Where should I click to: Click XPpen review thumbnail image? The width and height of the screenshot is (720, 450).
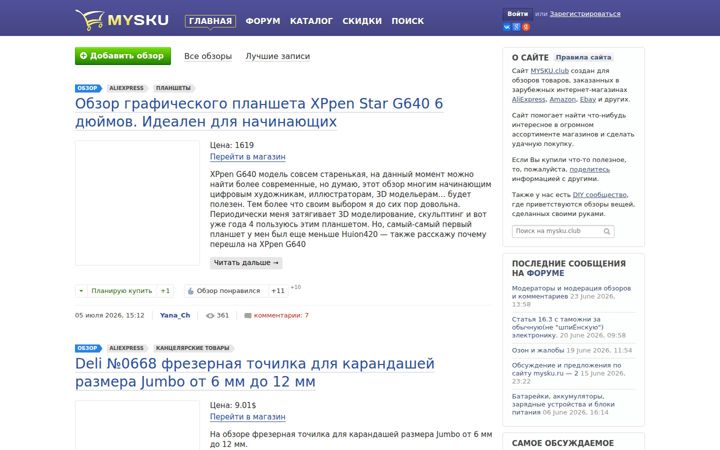pyautogui.click(x=137, y=203)
